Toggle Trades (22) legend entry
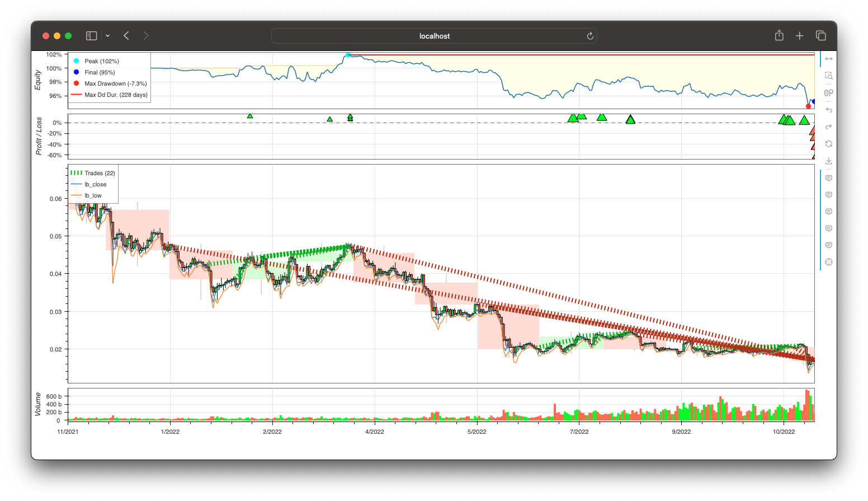Image resolution: width=868 pixels, height=501 pixels. coord(100,173)
